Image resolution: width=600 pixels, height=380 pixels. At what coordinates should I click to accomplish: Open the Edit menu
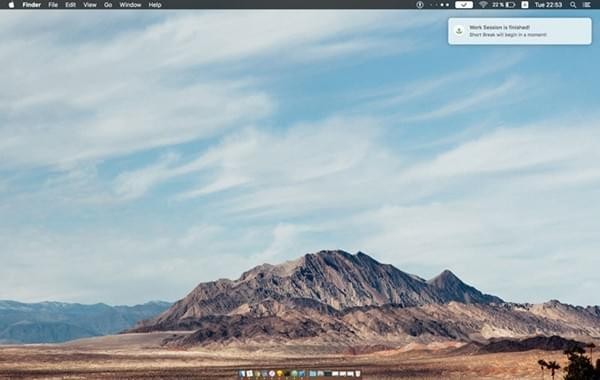70,5
